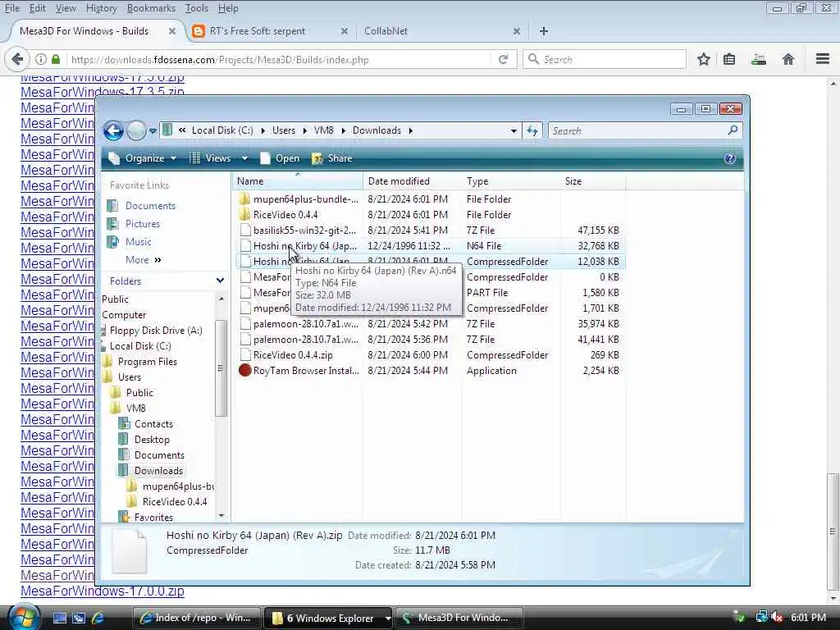
Task: Click the Explorer forward navigation button
Action: click(136, 130)
